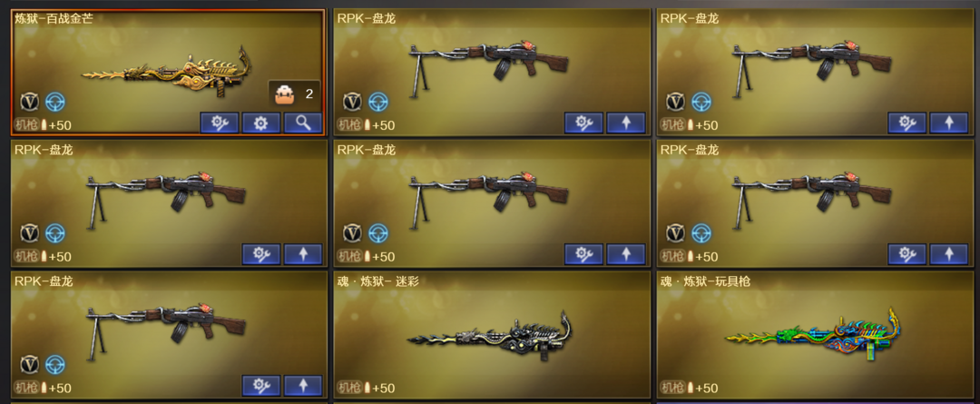
Task: Click the 机枪 tag on 魂·炼狱-玩具枪 card
Action: (x=672, y=388)
